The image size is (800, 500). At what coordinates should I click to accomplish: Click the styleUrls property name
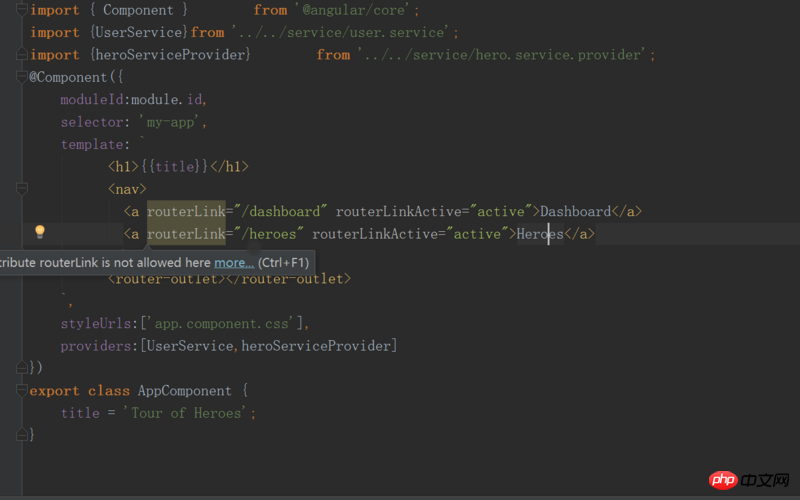[x=96, y=323]
